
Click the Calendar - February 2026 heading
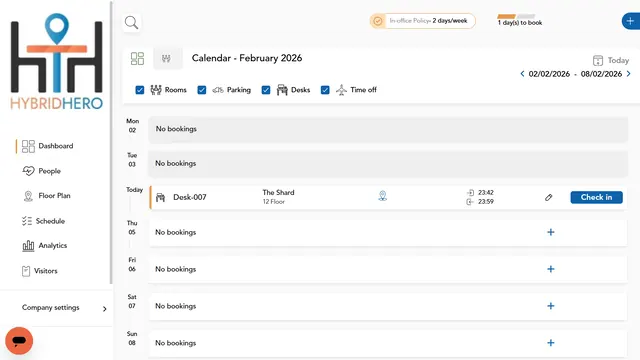[247, 58]
